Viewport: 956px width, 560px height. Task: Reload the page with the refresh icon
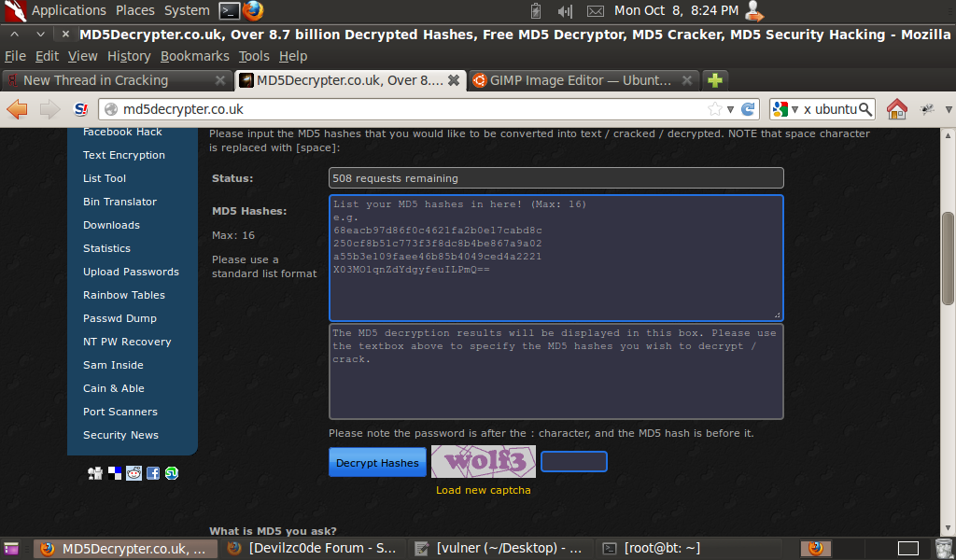click(x=748, y=109)
